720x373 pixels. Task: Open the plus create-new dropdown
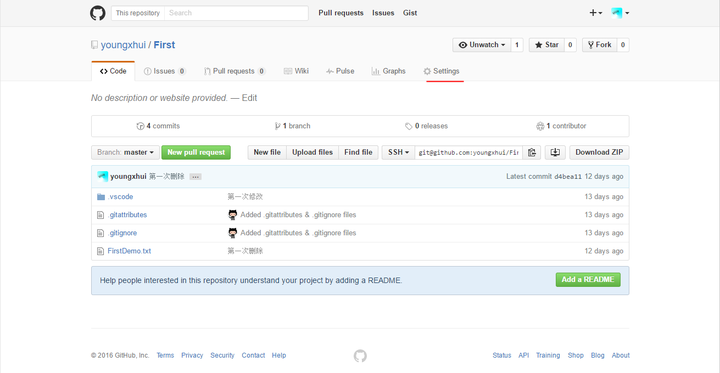click(x=596, y=13)
